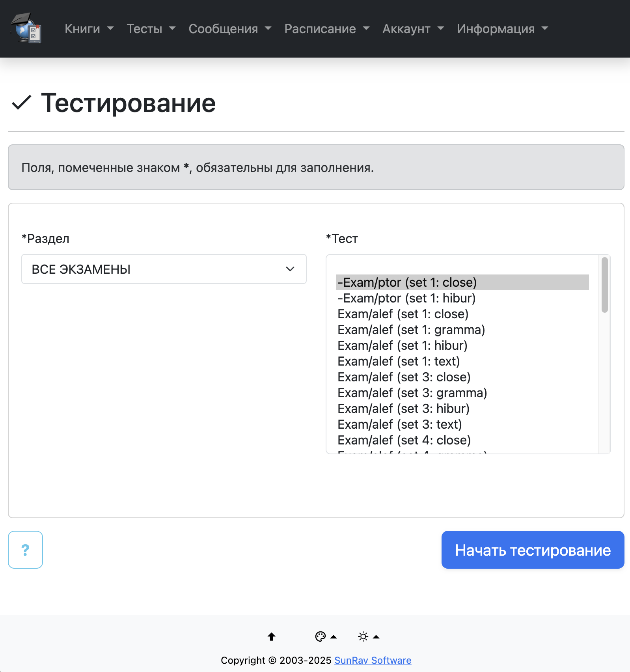The width and height of the screenshot is (630, 672).
Task: Choose Exam/alef (set 3: text) from list
Action: pos(400,424)
